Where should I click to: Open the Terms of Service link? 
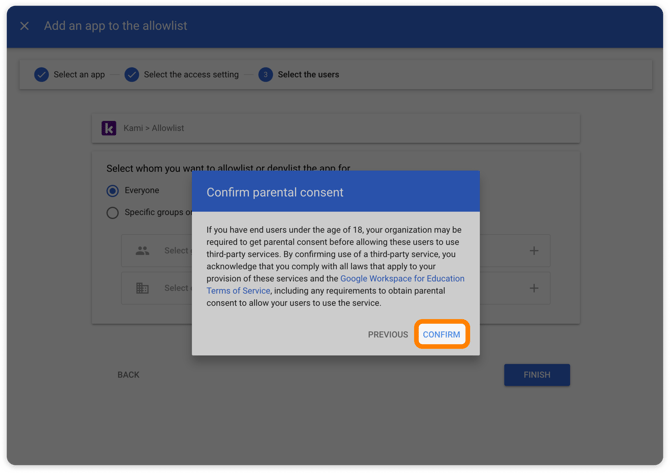[x=238, y=291]
